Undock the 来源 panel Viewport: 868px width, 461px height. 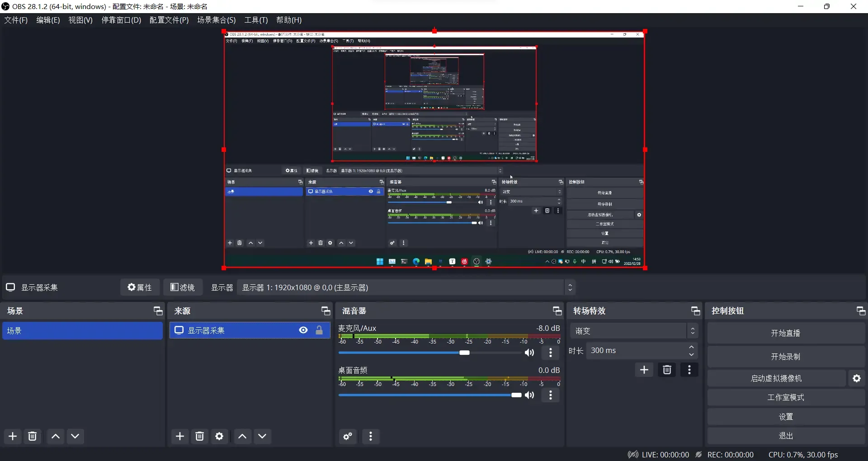[x=326, y=311]
